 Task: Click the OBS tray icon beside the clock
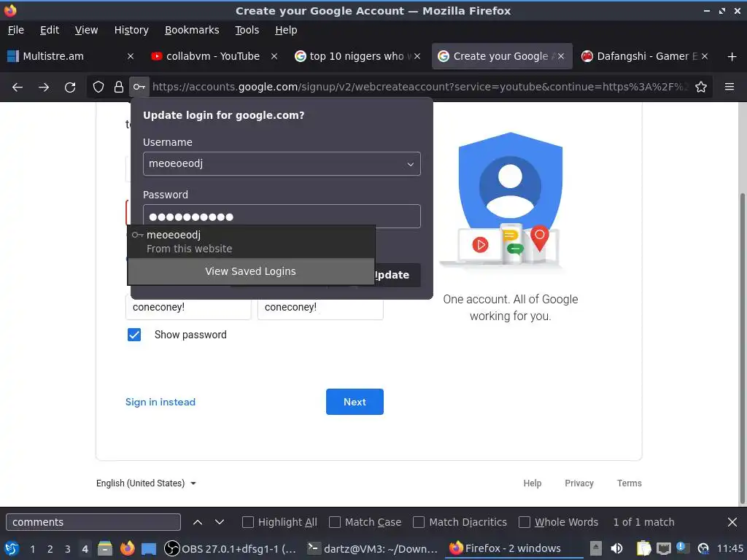click(703, 548)
